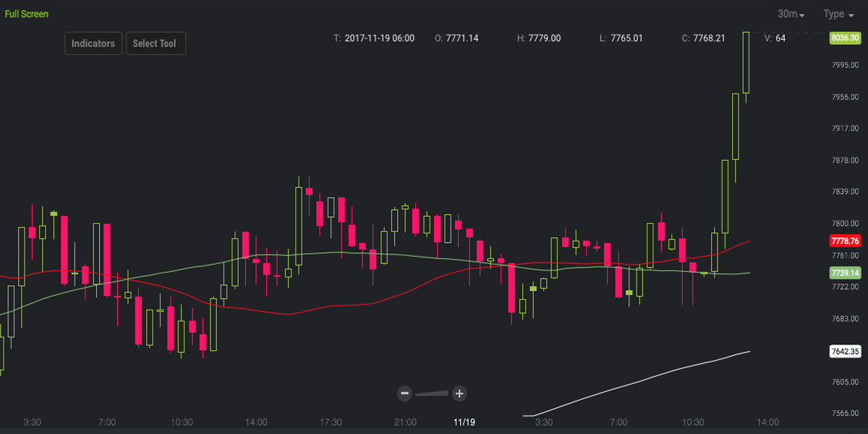Click the 7:00 label left of 10:30

[x=107, y=422]
